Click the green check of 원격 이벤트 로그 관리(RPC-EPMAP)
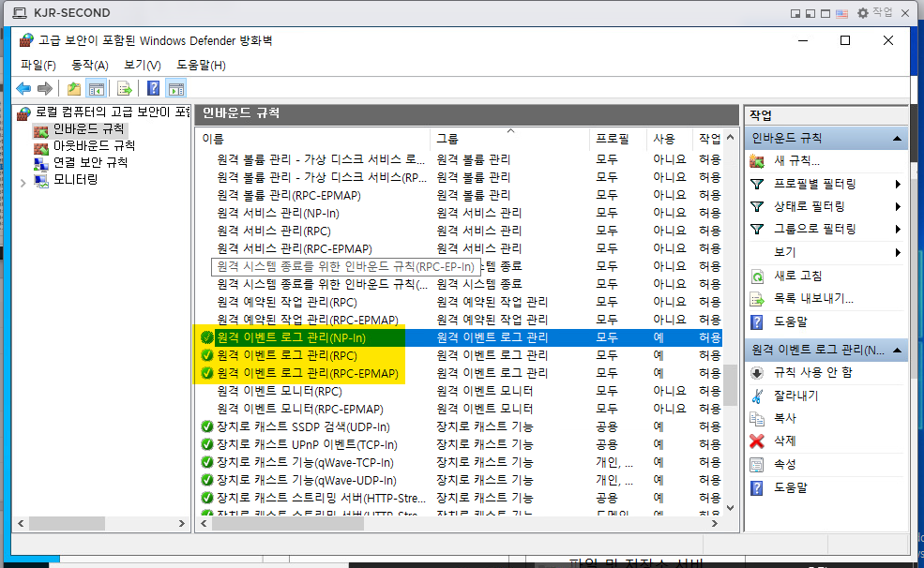The image size is (924, 568). point(206,373)
